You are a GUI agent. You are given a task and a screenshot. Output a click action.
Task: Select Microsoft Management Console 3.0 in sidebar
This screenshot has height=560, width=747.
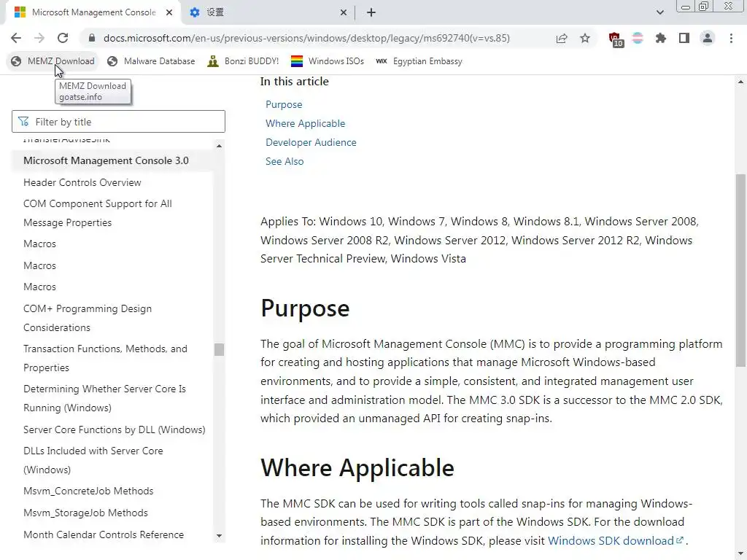[x=106, y=160]
